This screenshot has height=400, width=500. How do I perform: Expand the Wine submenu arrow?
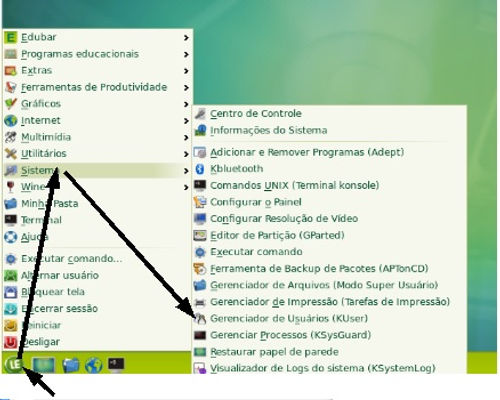click(x=186, y=188)
